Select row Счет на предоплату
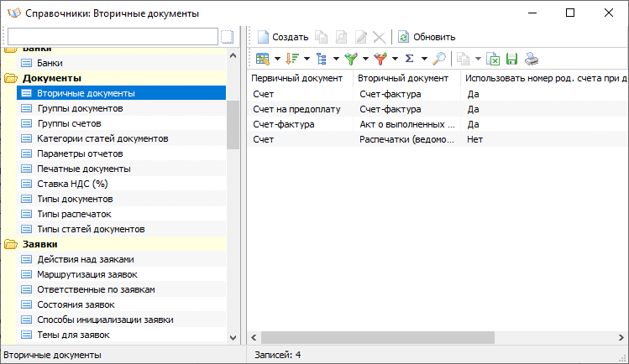Screen dimensions: 629x364 click(x=438, y=109)
